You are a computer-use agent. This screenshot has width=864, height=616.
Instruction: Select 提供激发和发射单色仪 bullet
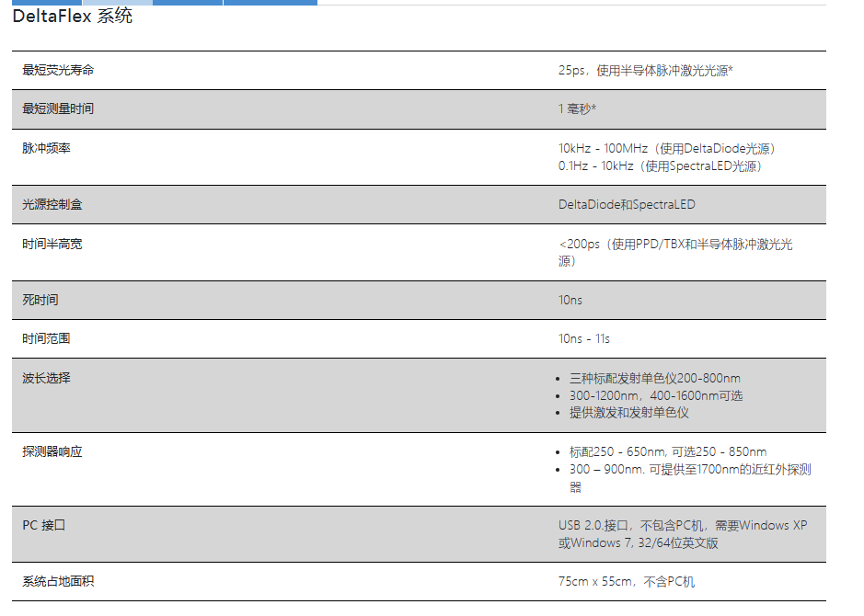tap(628, 413)
